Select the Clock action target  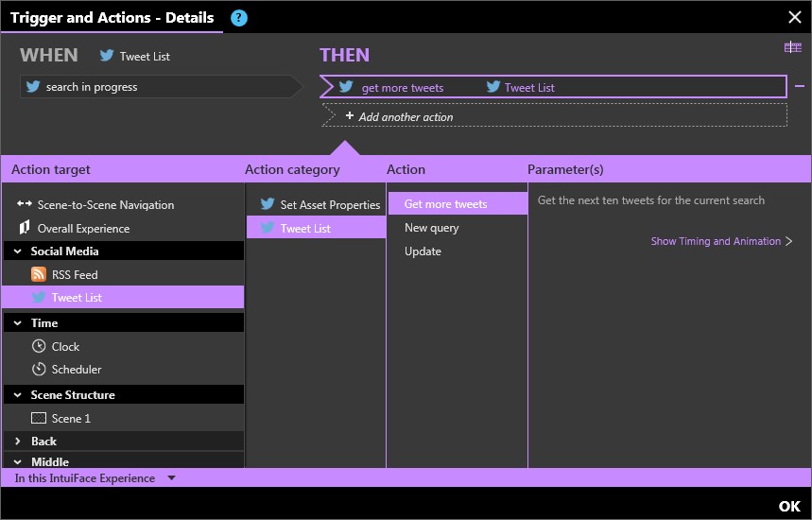point(123,346)
